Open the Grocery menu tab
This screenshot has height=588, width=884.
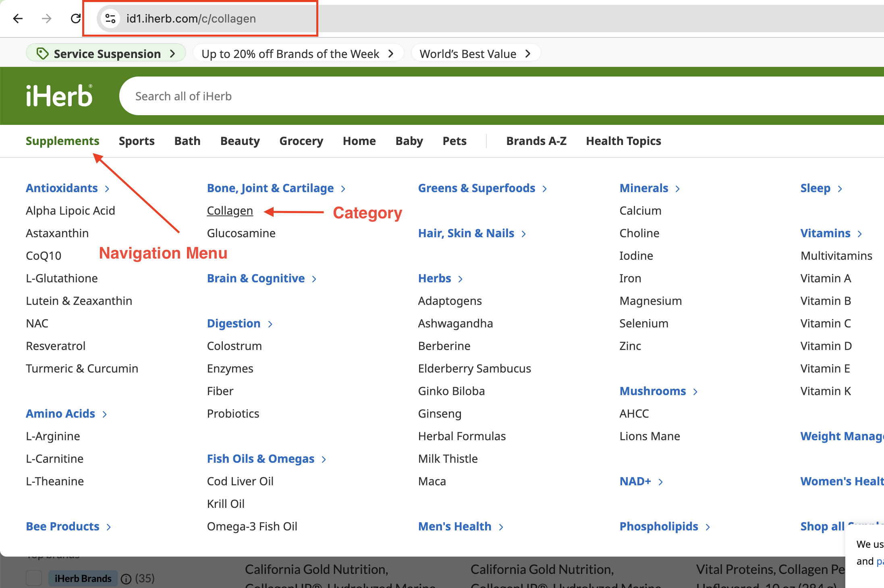coord(301,141)
